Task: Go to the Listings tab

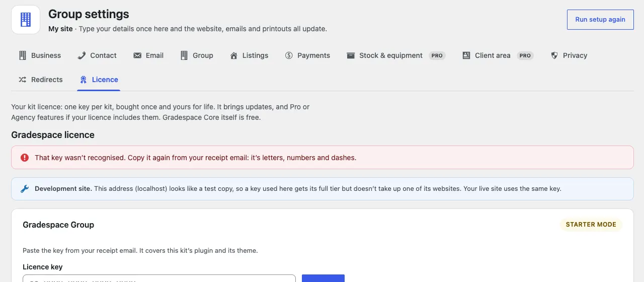Action: pos(249,55)
